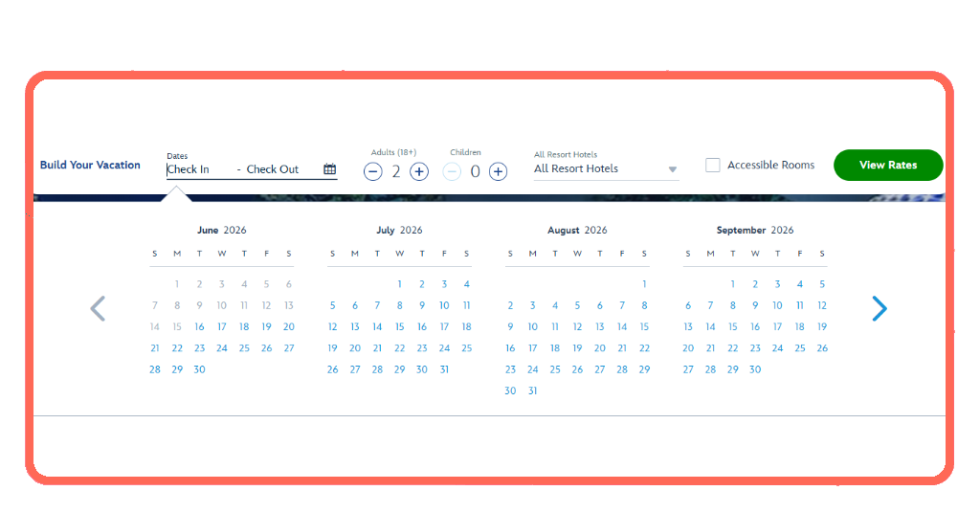
Task: Choose July 10 in the calendar
Action: tap(444, 305)
